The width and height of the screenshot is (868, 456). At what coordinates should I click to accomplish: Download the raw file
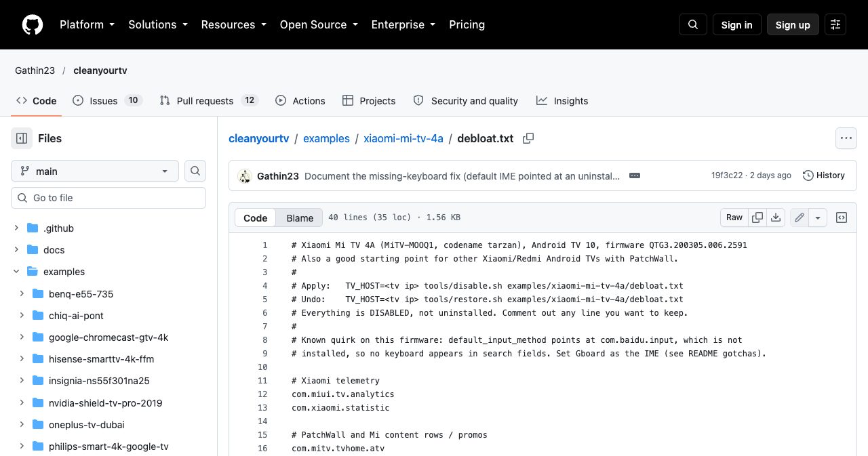776,217
